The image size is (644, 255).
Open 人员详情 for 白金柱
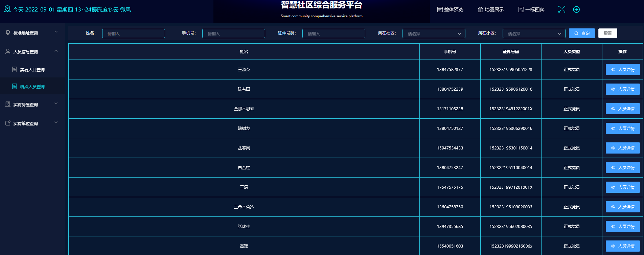point(622,168)
